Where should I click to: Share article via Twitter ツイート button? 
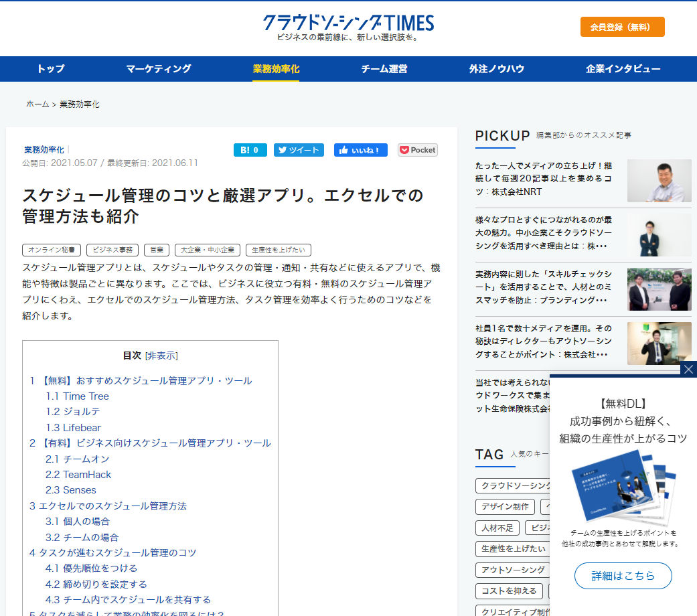click(299, 150)
